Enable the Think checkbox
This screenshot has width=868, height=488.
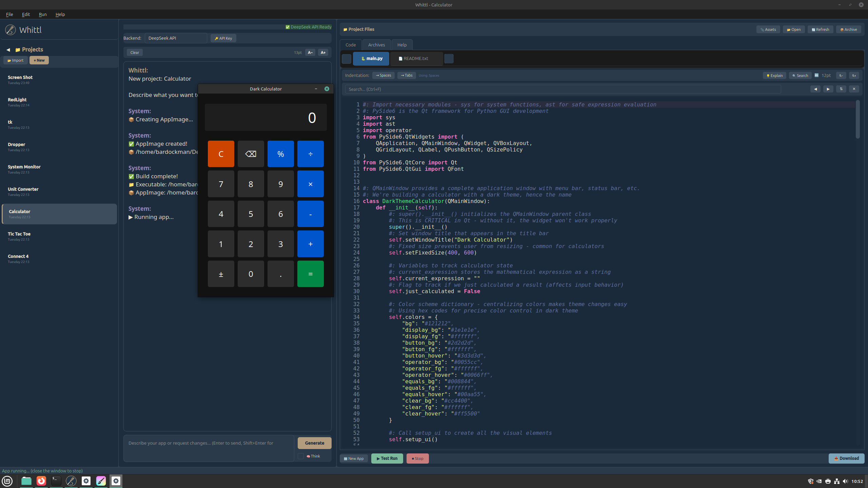pos(301,456)
